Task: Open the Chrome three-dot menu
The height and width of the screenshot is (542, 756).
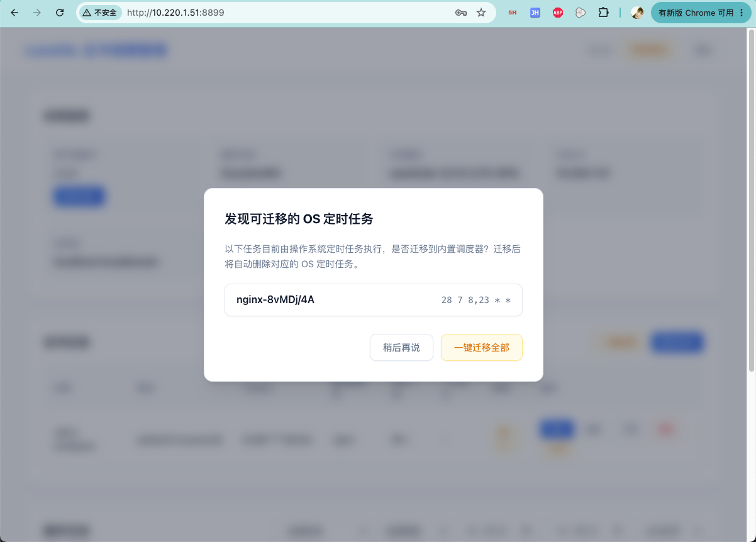Action: tap(742, 13)
